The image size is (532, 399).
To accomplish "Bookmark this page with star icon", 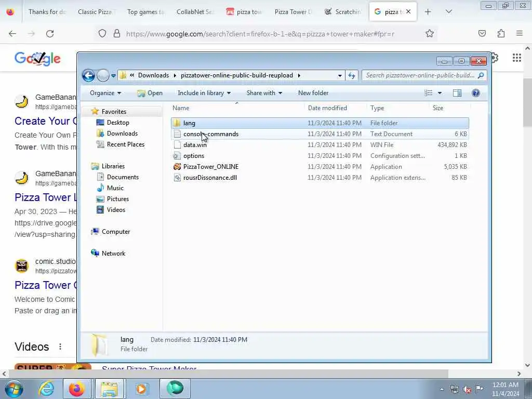I will (430, 34).
